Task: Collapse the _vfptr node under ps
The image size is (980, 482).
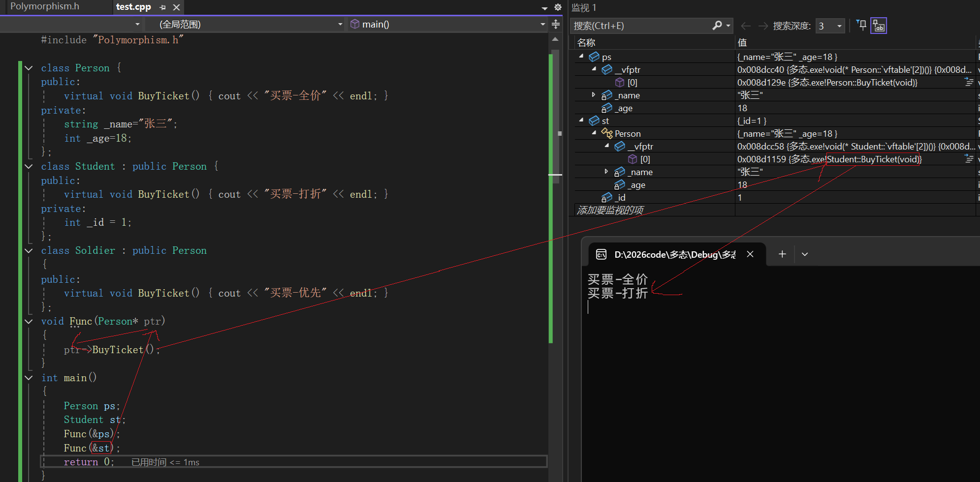Action: click(x=594, y=69)
